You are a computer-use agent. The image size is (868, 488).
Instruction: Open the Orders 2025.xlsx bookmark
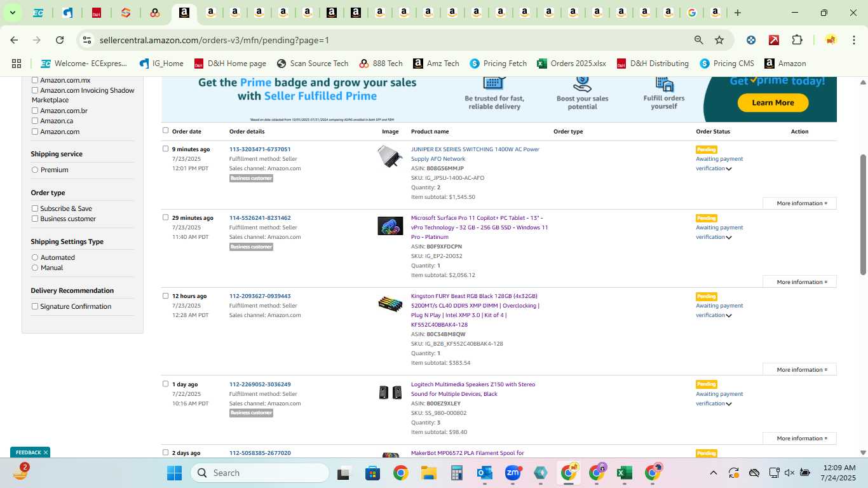point(571,64)
